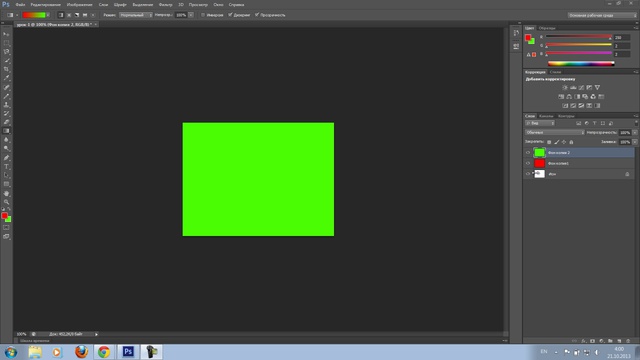Screen dimensions: 640x360
Task: Switch to the Образцы tab
Action: (547, 28)
